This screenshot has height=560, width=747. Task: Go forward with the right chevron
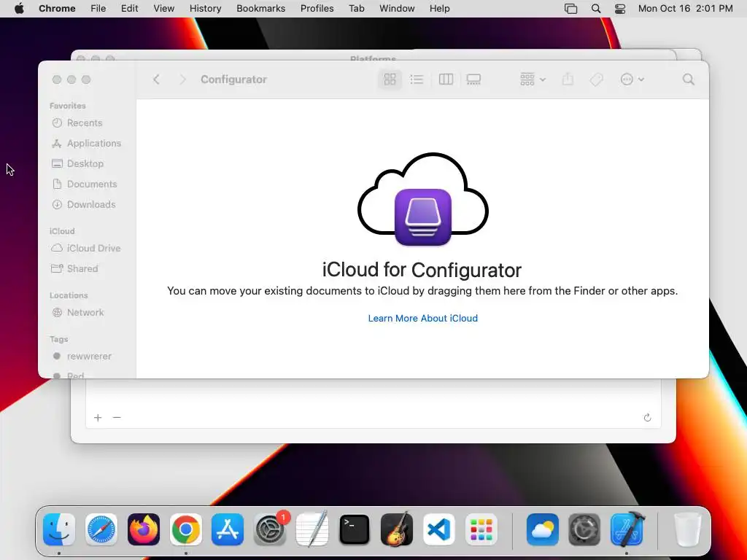pos(182,79)
